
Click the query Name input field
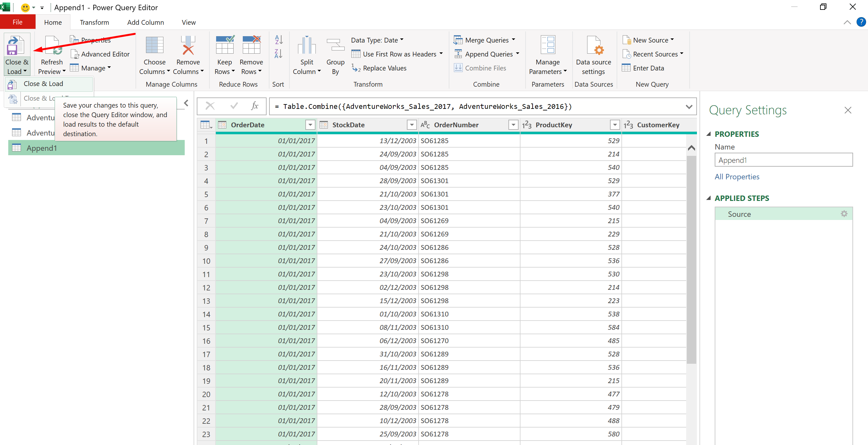(784, 160)
